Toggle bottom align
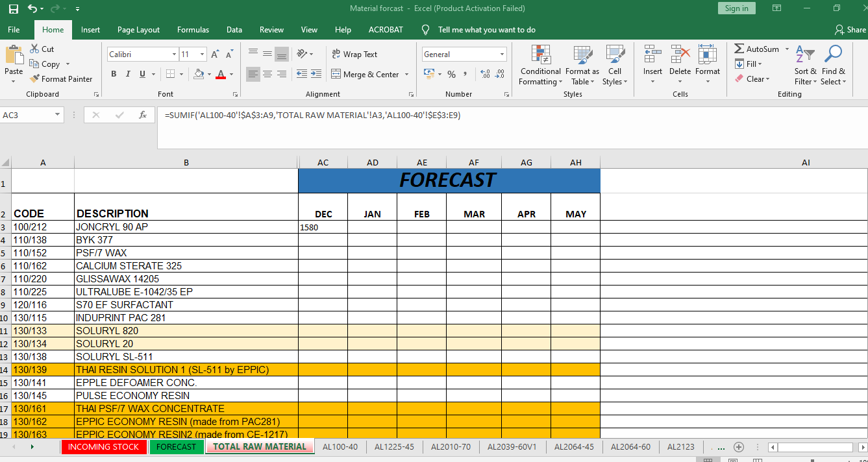Viewport: 868px width, 462px height. click(281, 54)
